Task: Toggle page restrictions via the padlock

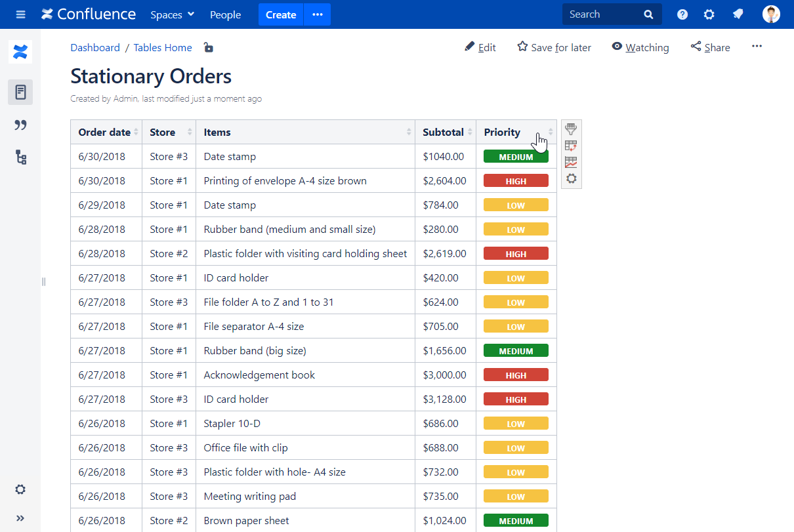Action: (208, 47)
